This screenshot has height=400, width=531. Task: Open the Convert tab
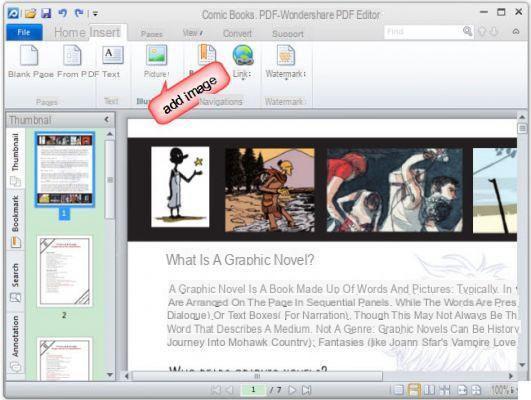(x=237, y=34)
